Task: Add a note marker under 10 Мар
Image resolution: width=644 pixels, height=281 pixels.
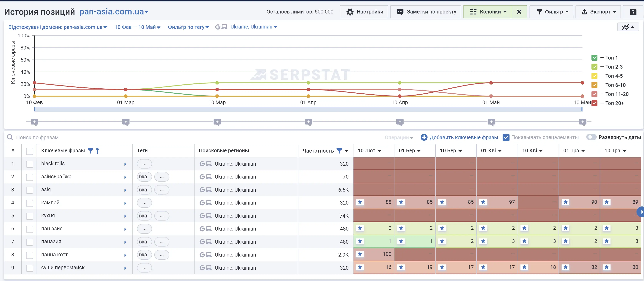Action: pos(217,122)
